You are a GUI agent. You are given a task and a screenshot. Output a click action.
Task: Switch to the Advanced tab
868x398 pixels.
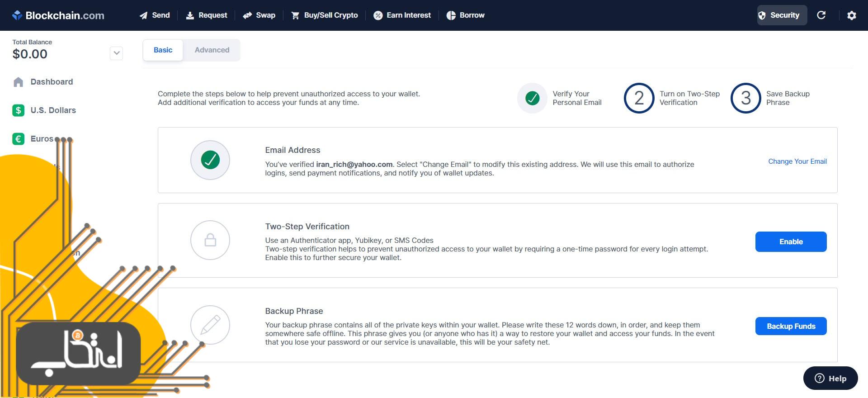coord(212,50)
